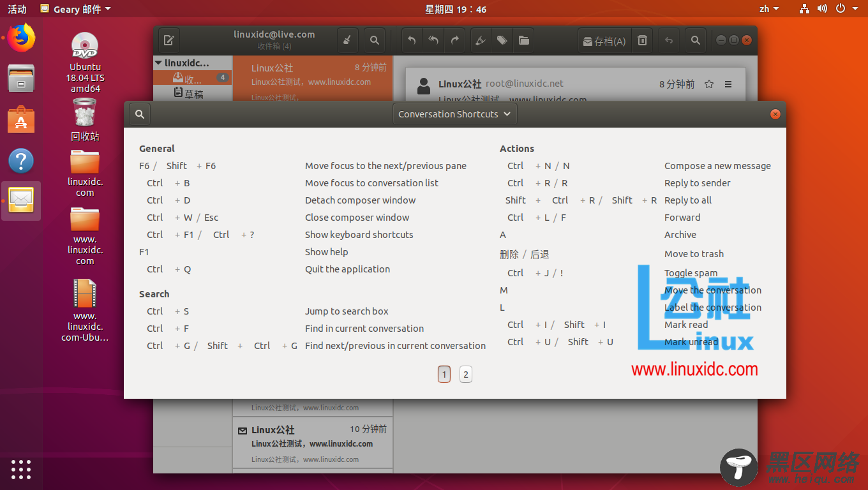The width and height of the screenshot is (868, 490).
Task: Click the network status icon in top bar
Action: pyautogui.click(x=805, y=9)
